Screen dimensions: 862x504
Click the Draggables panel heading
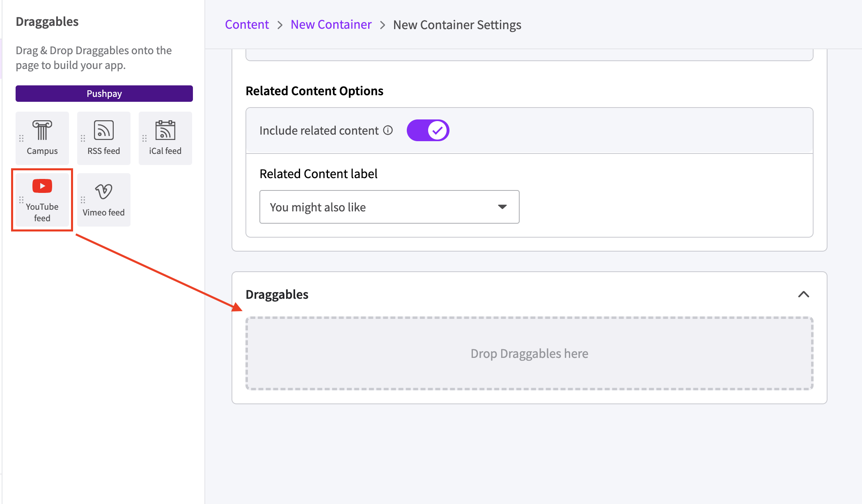[47, 21]
